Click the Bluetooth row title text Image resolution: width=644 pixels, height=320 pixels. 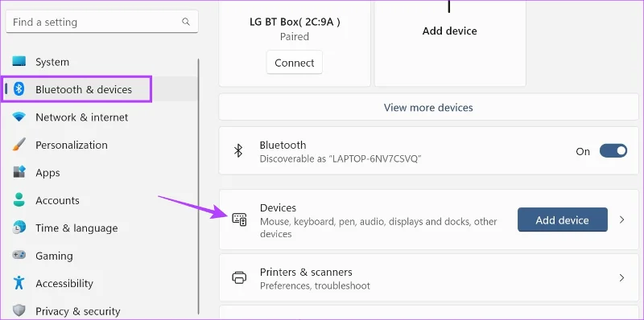tap(283, 145)
